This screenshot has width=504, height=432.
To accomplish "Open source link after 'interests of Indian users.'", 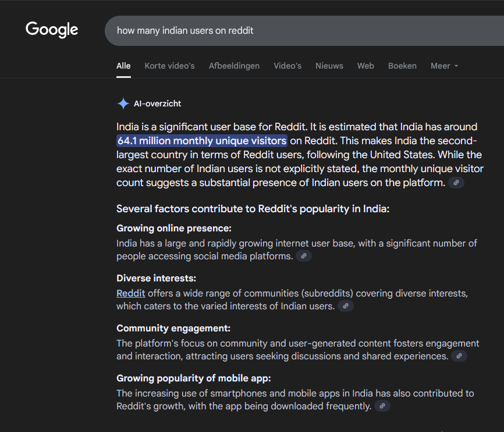I will tap(346, 306).
